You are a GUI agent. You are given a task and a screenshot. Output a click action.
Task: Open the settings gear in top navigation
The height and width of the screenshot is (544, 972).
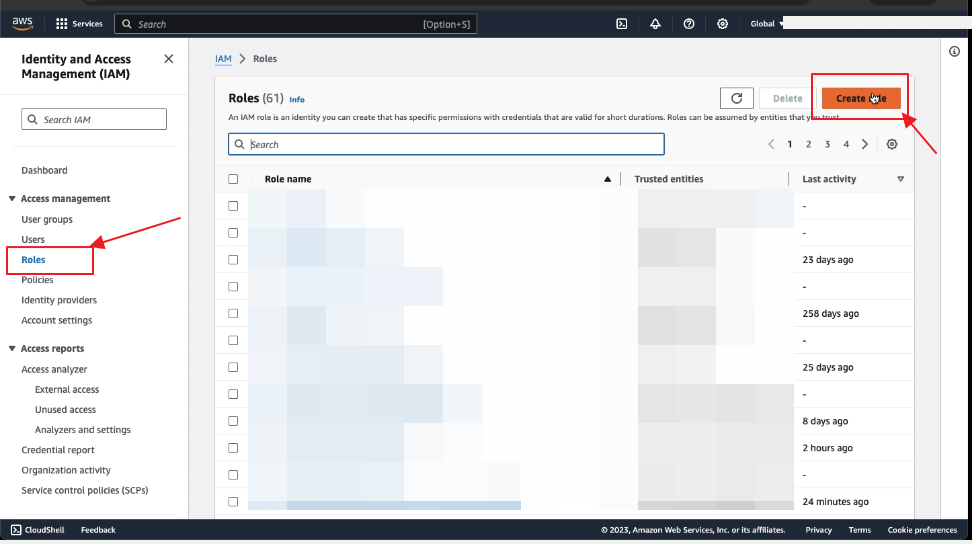[x=722, y=24]
